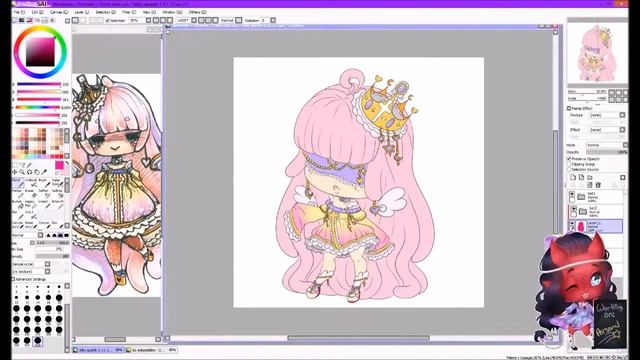Select the Rotate view tool
This screenshot has height=360, width=640.
click(29, 172)
